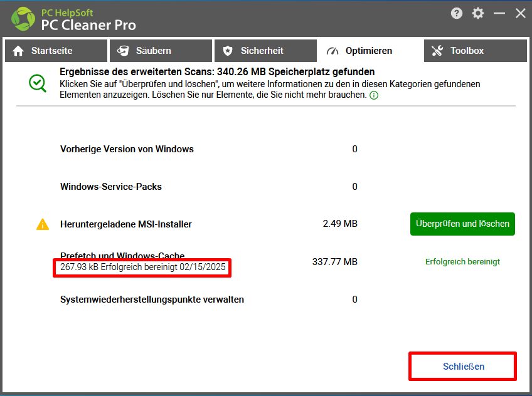Viewport: 532px width, 396px height.
Task: Open settings with the gear icon
Action: coord(477,14)
